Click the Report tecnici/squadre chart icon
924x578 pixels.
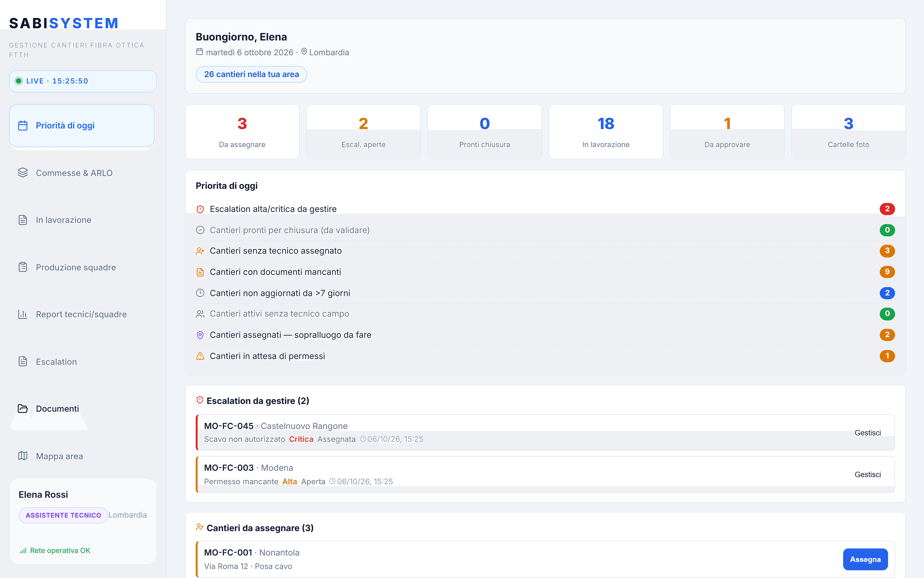[x=23, y=314]
